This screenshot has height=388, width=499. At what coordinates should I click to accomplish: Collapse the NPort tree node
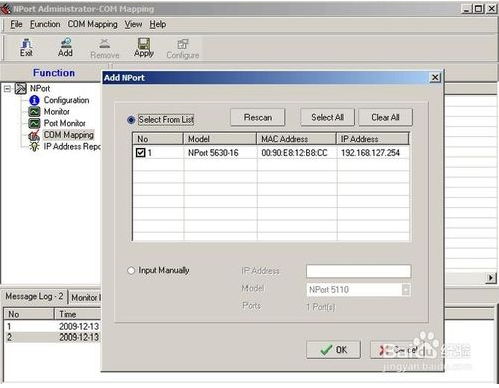(7, 89)
